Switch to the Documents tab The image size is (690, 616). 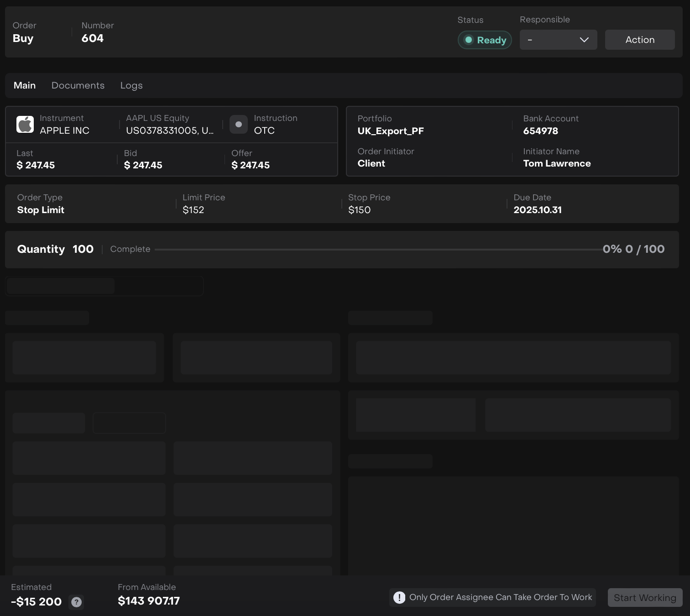[x=78, y=85]
